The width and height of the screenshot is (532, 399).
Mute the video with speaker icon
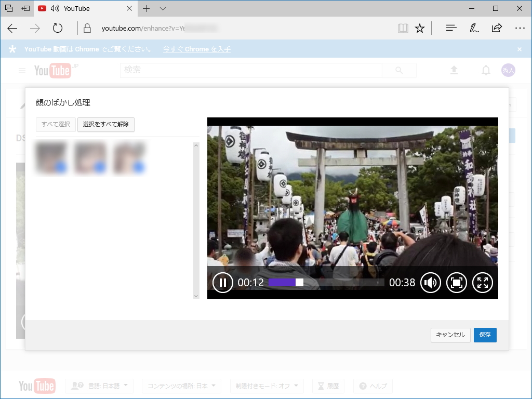[x=431, y=283]
